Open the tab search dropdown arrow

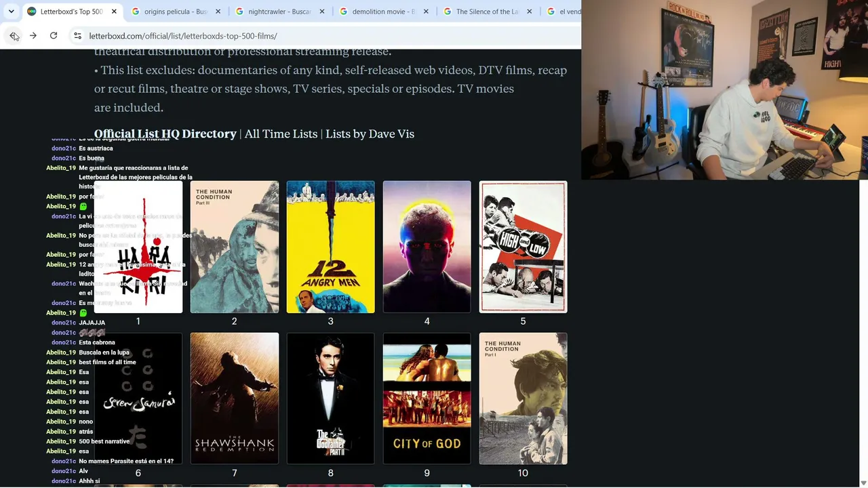pos(11,12)
